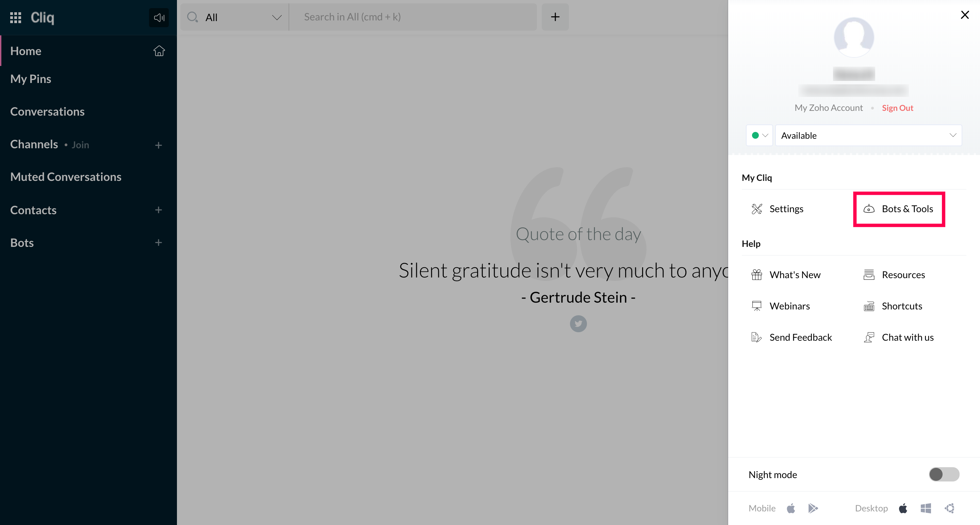This screenshot has width=980, height=525.
Task: Open the green status indicator dropdown
Action: pyautogui.click(x=759, y=135)
